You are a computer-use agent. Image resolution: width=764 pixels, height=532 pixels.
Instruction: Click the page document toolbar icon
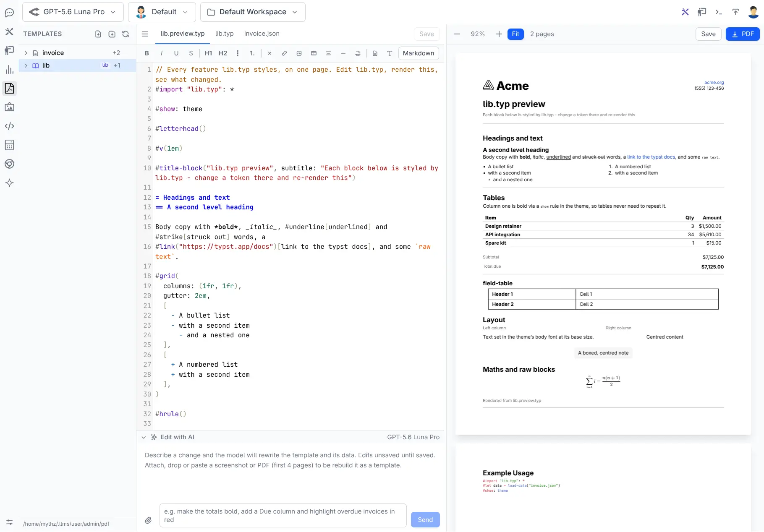pyautogui.click(x=375, y=53)
